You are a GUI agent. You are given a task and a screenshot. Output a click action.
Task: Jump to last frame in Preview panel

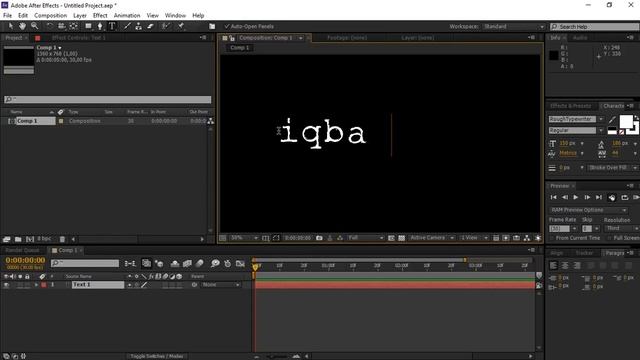599,198
